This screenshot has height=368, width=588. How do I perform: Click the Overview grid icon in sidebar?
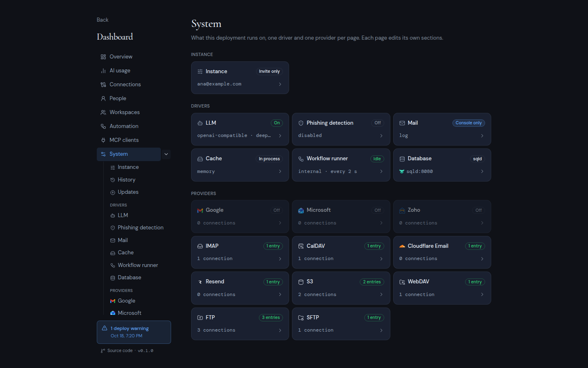click(103, 57)
